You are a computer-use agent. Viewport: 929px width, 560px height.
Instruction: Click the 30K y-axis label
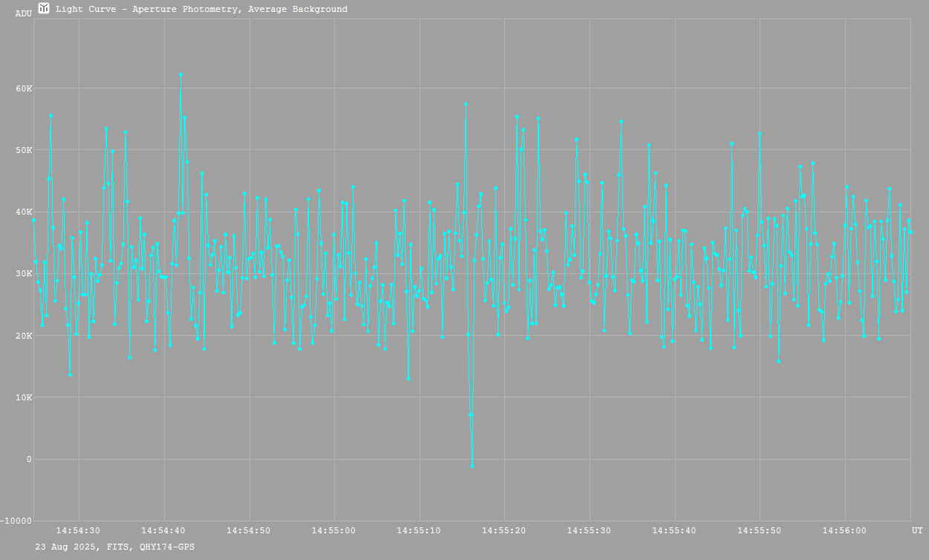pos(24,273)
